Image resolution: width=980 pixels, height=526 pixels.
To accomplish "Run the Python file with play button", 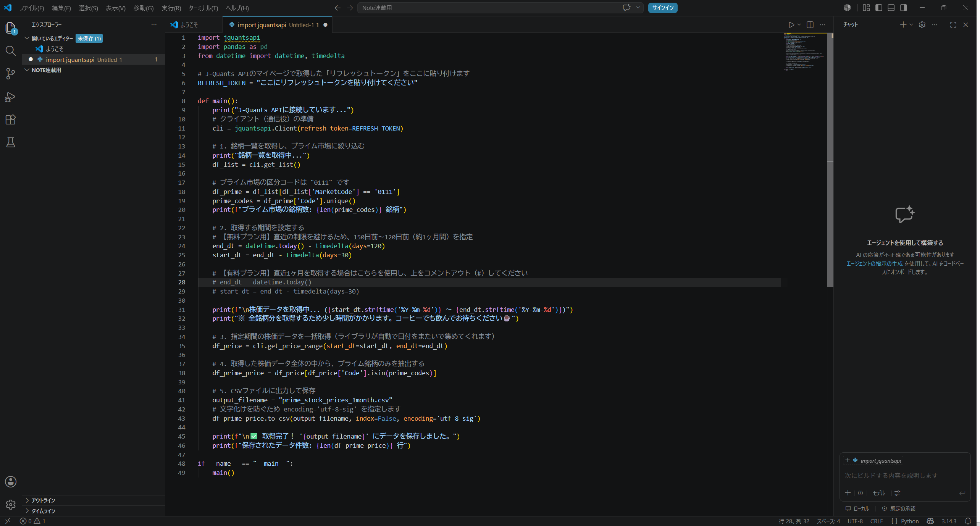I will 791,25.
